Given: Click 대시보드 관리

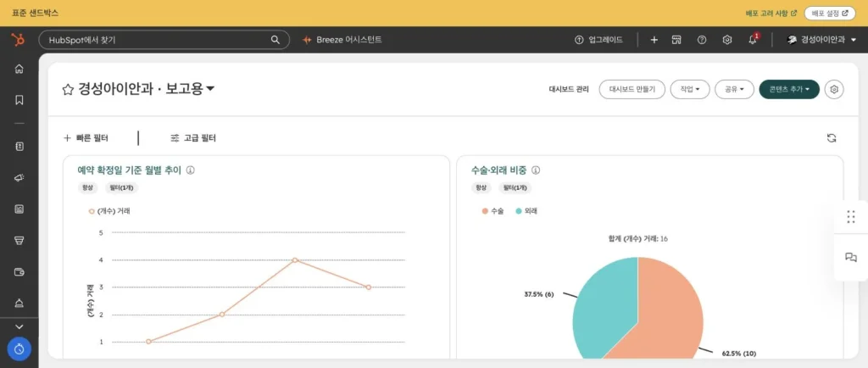Looking at the screenshot, I should (x=569, y=89).
